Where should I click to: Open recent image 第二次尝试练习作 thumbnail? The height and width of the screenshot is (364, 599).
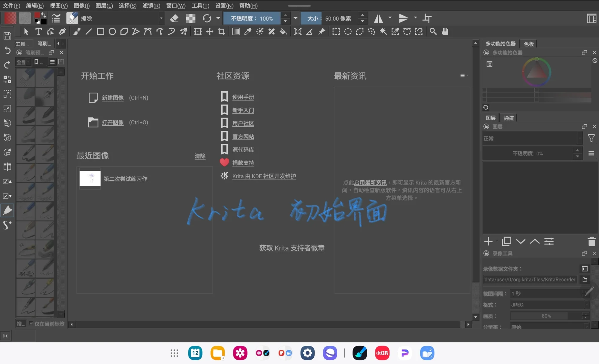coord(90,178)
